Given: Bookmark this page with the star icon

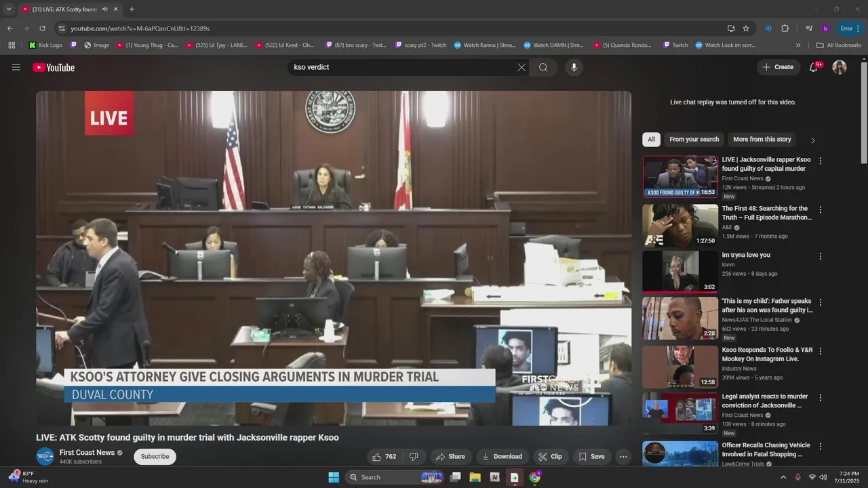Looking at the screenshot, I should pos(746,28).
